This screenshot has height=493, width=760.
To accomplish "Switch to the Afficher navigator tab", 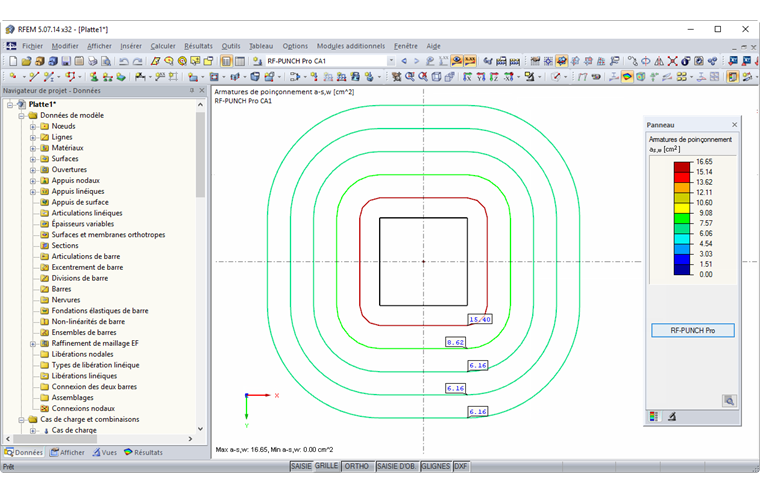I will (67, 452).
